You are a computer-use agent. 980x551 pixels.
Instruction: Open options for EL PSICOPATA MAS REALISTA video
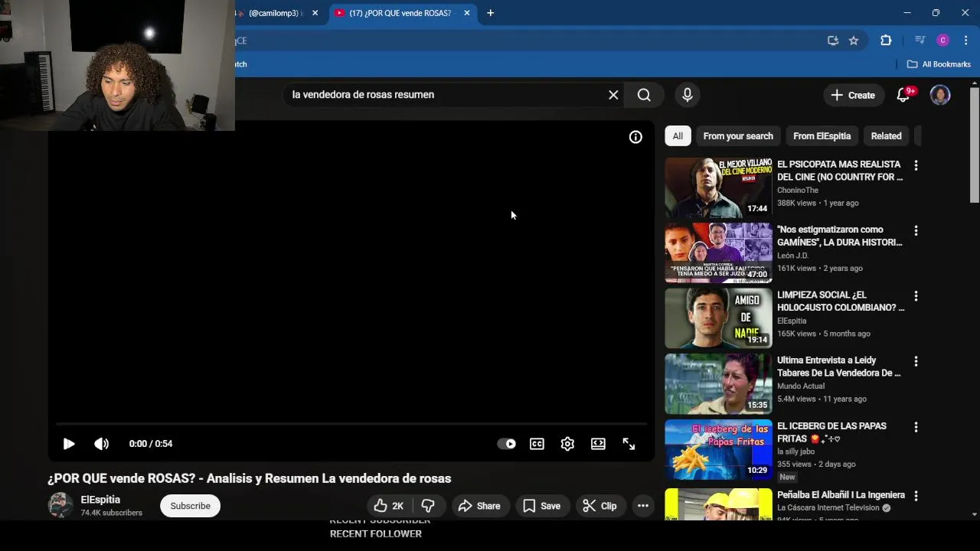916,165
